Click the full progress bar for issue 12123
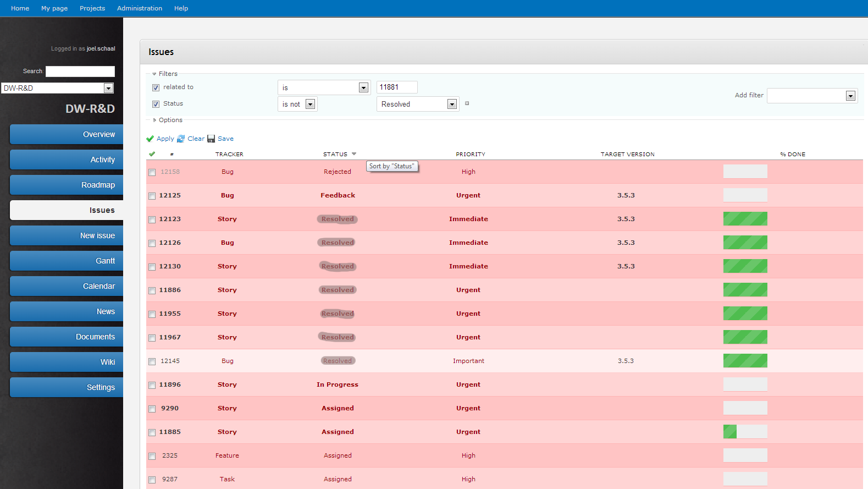The image size is (868, 489). tap(745, 219)
